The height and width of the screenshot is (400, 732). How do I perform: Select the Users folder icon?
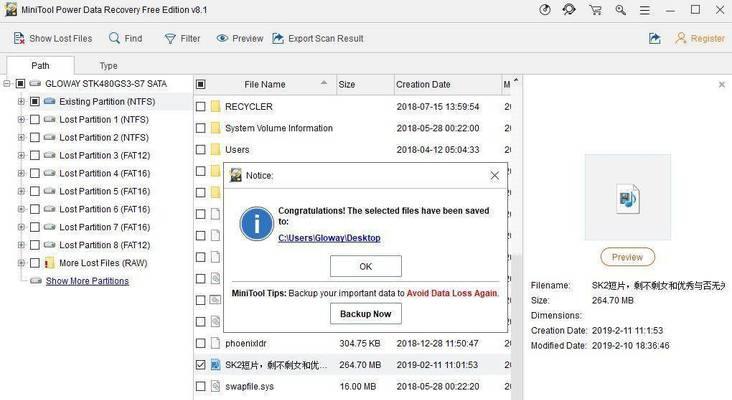[215, 149]
